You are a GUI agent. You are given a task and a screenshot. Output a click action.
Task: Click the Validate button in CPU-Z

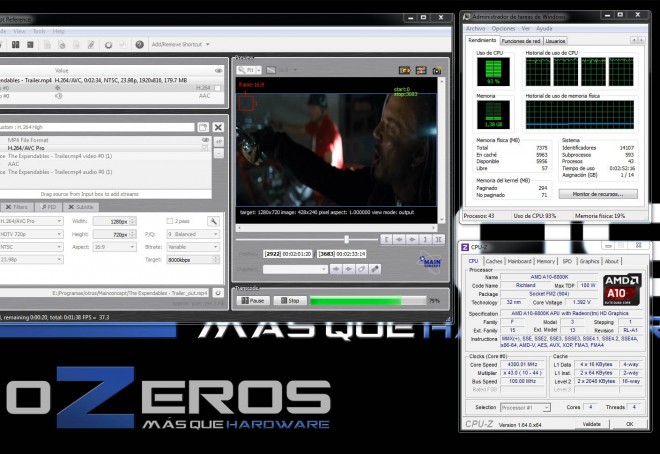(591, 424)
